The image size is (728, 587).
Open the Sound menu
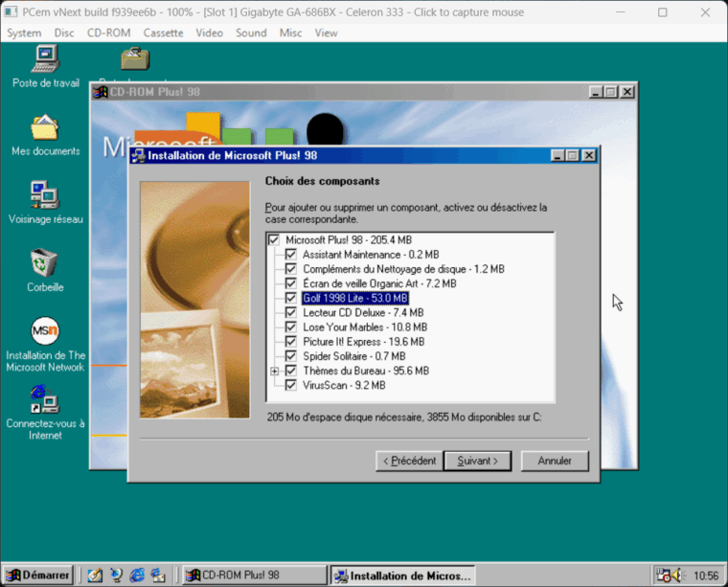[251, 33]
